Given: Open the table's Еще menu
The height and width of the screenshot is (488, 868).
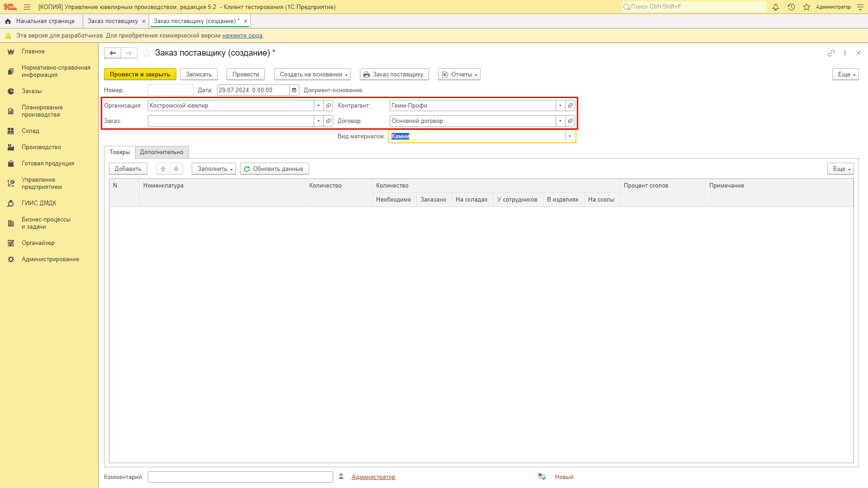Looking at the screenshot, I should pyautogui.click(x=840, y=169).
